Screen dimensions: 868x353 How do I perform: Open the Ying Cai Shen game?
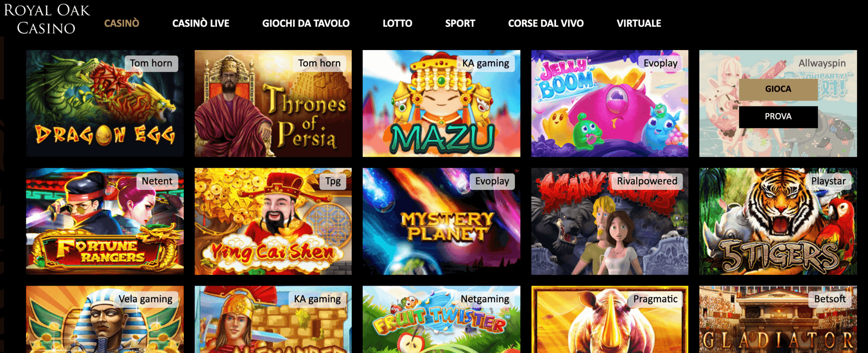[x=273, y=221]
